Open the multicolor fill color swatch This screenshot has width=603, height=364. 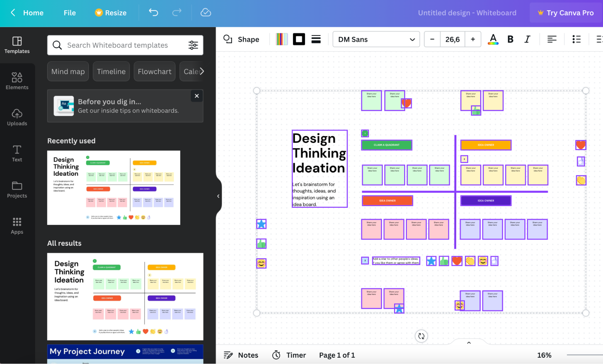282,39
